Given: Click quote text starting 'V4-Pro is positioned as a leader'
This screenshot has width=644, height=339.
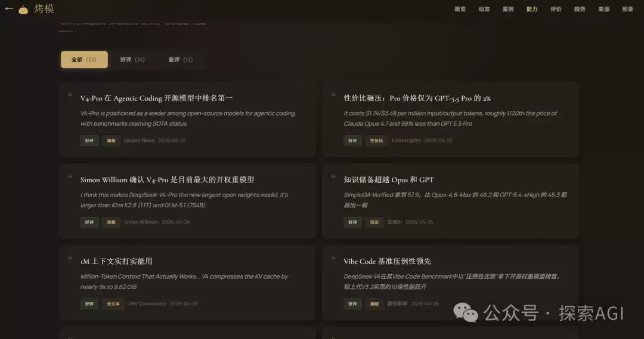Looking at the screenshot, I should coord(188,118).
